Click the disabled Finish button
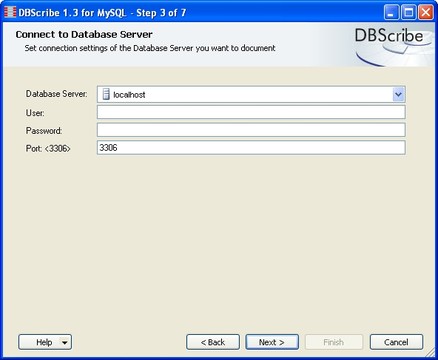The width and height of the screenshot is (438, 360). (x=334, y=342)
